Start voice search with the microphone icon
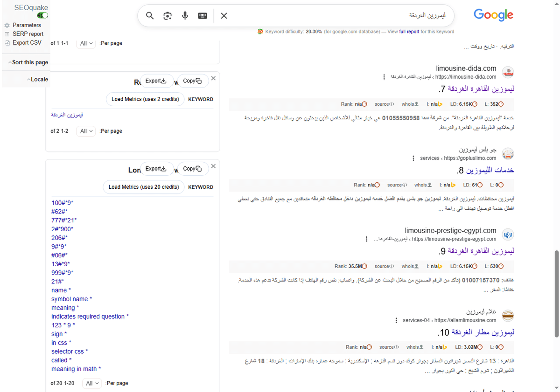Screen dimensions: 560x392 click(185, 15)
